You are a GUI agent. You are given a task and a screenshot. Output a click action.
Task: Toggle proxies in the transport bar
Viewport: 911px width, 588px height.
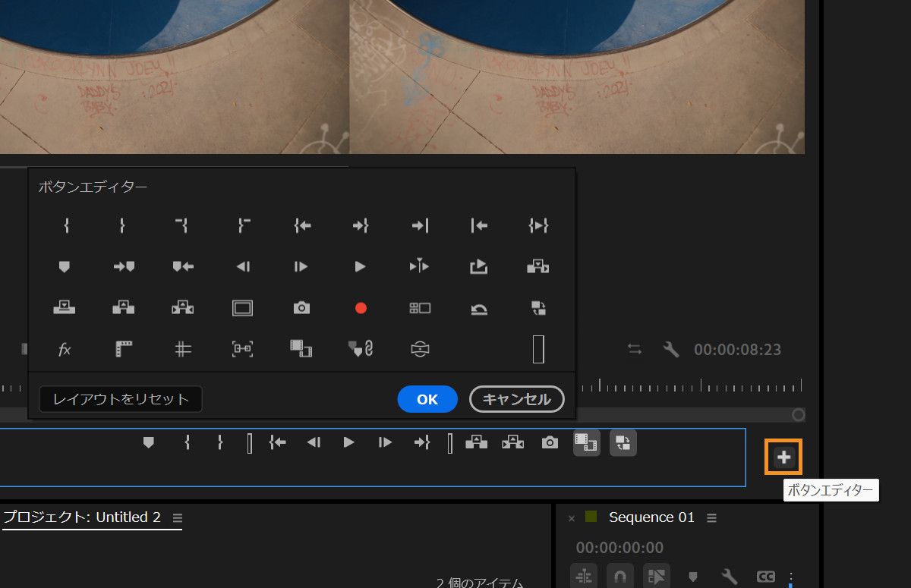[623, 443]
